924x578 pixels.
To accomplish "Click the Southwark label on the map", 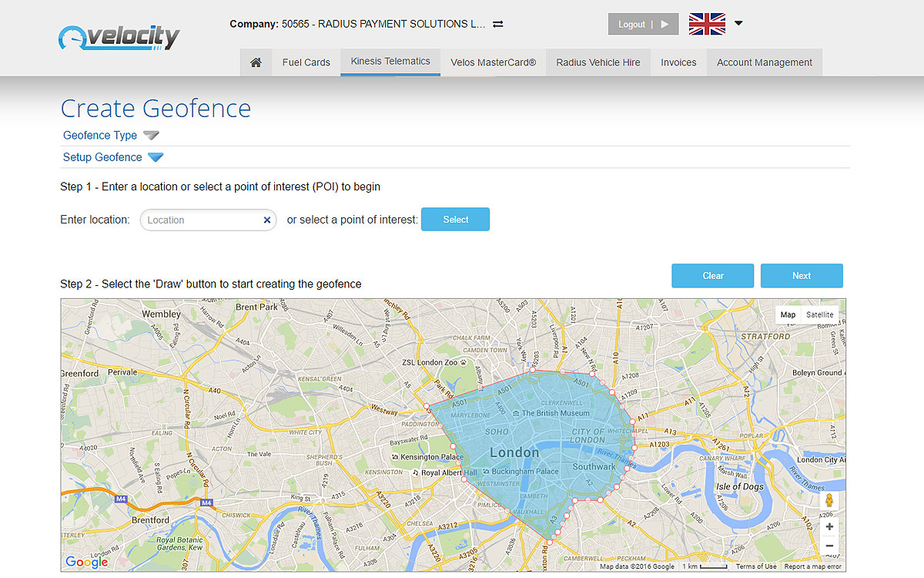I will (594, 467).
